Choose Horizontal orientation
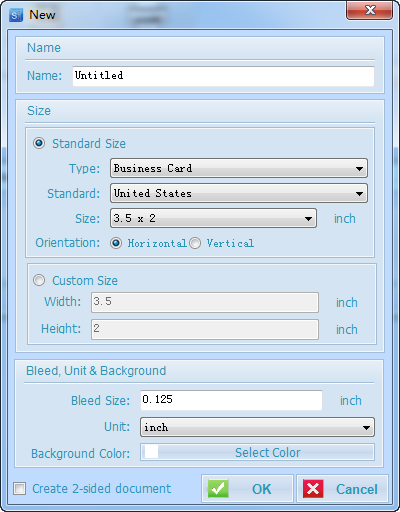Image resolution: width=400 pixels, height=512 pixels. point(116,243)
